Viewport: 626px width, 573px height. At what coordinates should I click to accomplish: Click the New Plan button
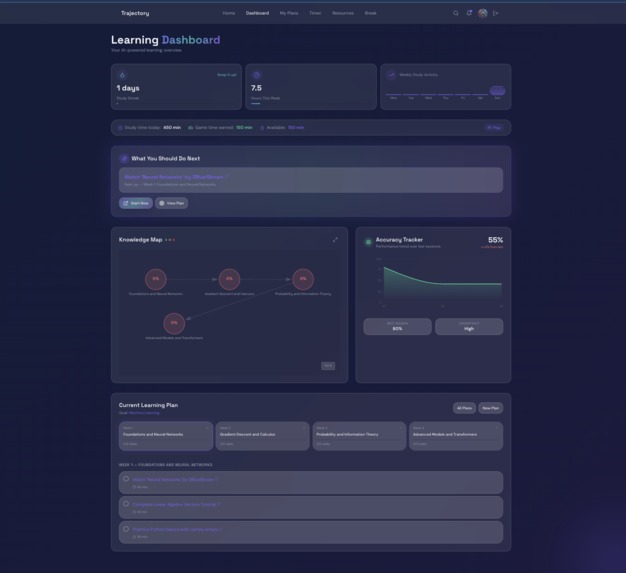pos(491,408)
